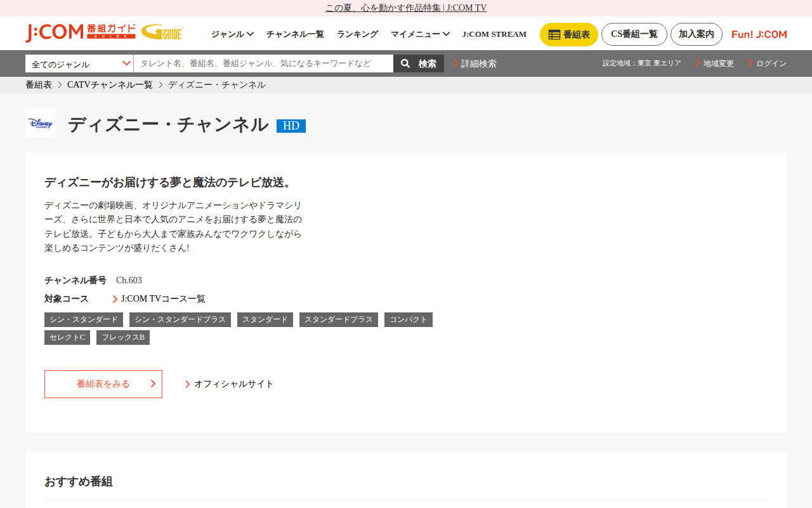Viewport: 812px width, 508px height.
Task: Click the 設定地域：東京 東エリア text
Action: (x=642, y=63)
